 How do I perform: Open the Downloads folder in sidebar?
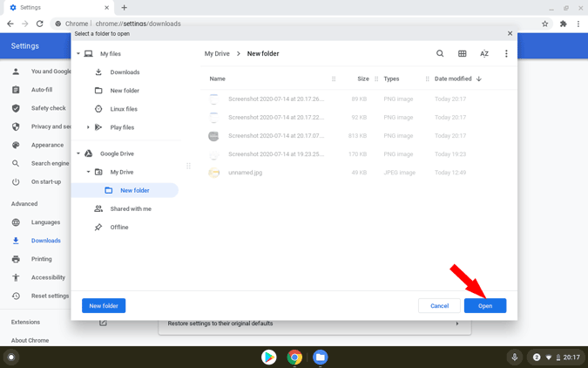click(125, 72)
